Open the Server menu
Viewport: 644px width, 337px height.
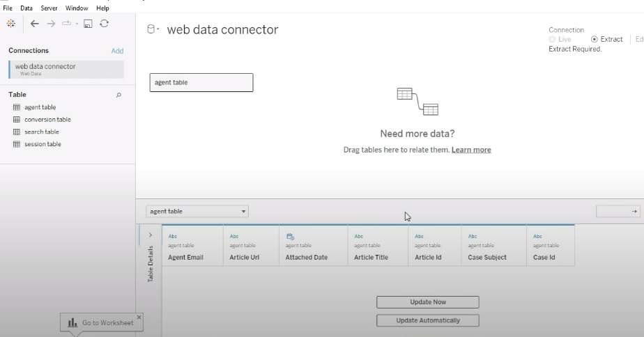(x=49, y=8)
